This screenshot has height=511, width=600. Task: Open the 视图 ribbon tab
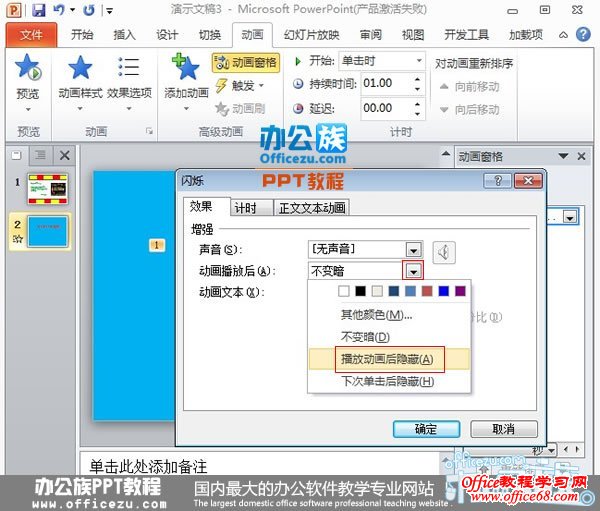(413, 35)
